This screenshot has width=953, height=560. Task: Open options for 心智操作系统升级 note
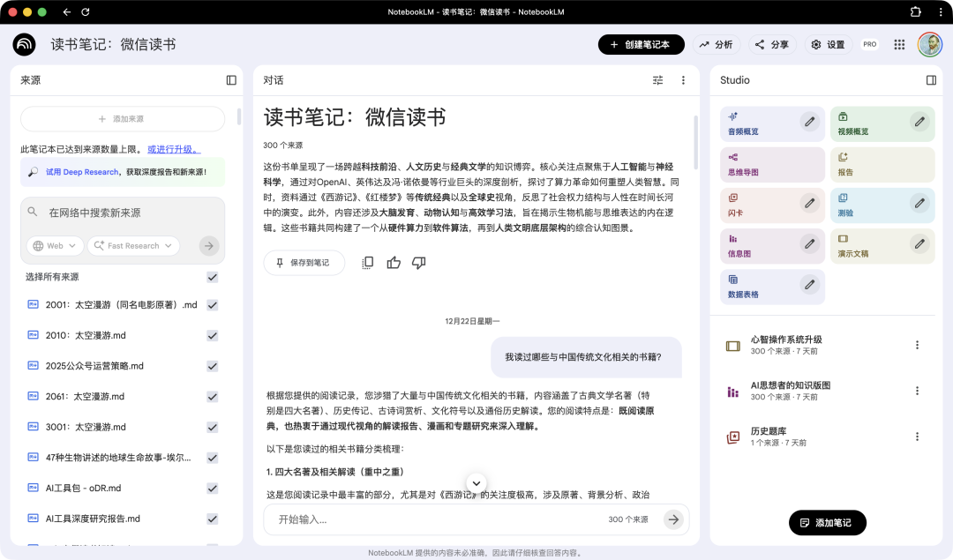tap(917, 345)
